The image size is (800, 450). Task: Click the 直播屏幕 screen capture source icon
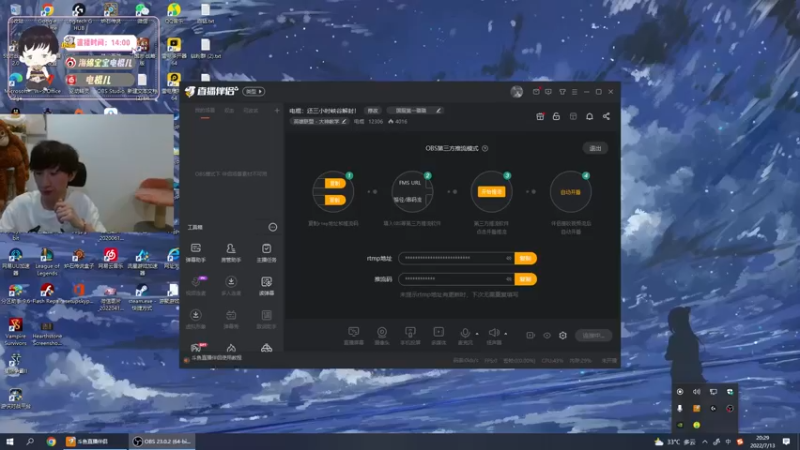tap(354, 335)
